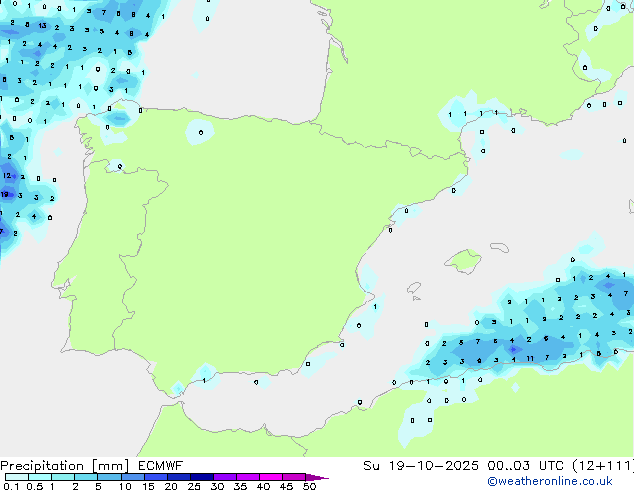Click the '19' precipitation value west of Portugal
This screenshot has height=490, width=634.
pos(4,194)
